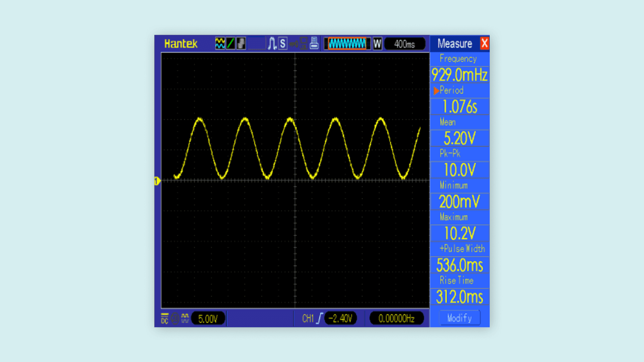The image size is (644, 362).
Task: Select the Period measurement item
Action: (x=451, y=90)
